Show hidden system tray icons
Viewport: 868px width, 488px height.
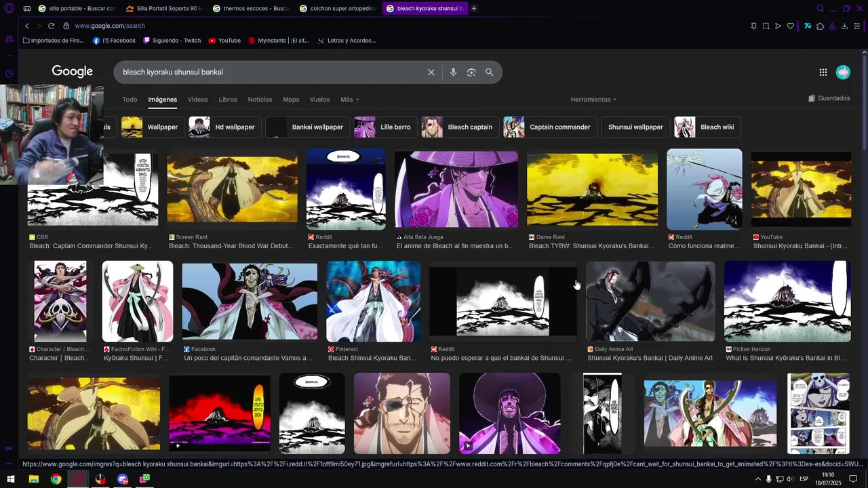[x=757, y=479]
